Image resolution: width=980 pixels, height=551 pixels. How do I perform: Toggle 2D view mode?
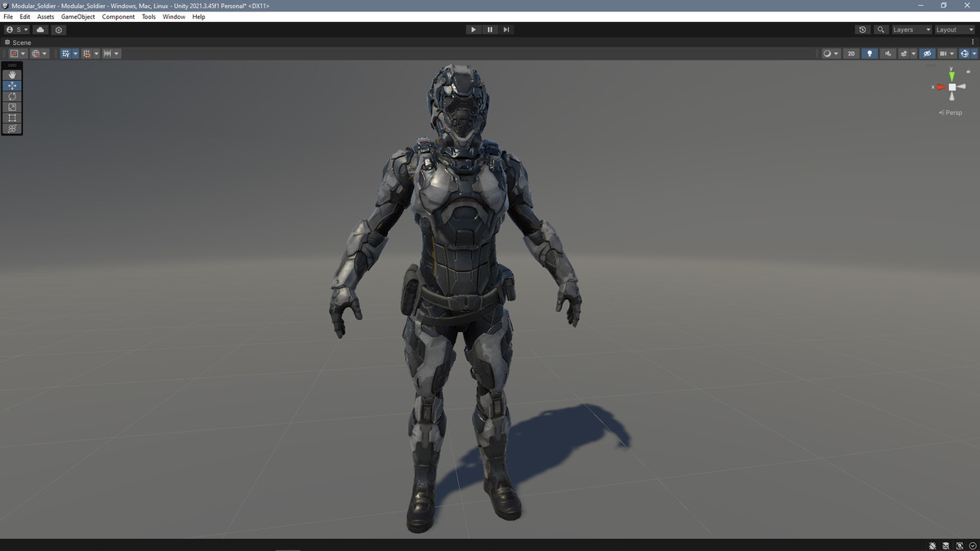pos(851,53)
